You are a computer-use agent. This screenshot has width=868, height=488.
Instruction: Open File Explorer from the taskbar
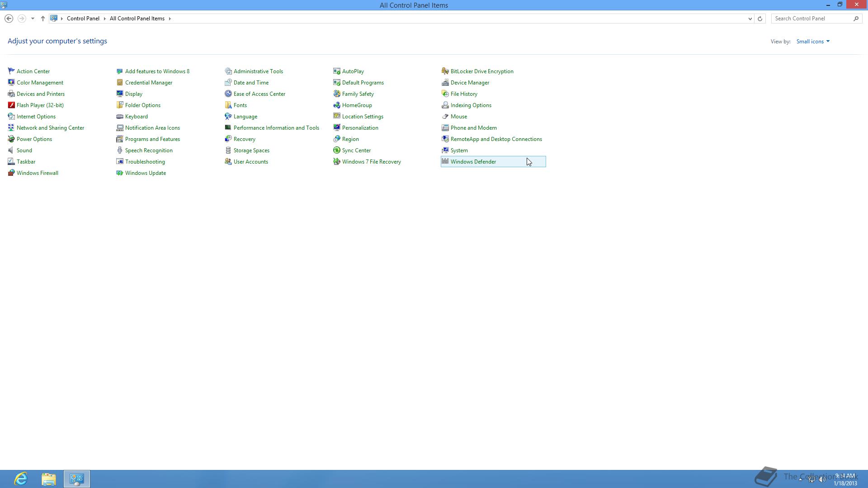pyautogui.click(x=49, y=479)
